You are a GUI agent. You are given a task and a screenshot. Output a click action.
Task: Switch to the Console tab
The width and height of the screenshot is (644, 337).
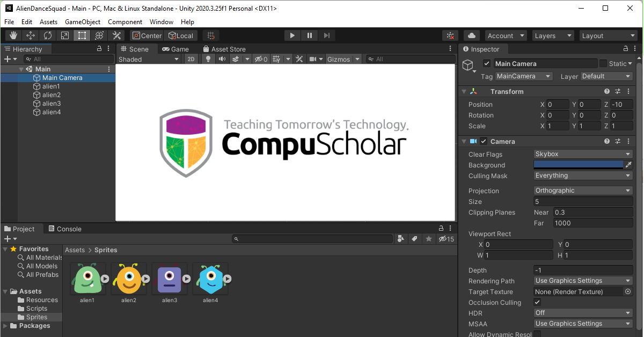coord(64,229)
